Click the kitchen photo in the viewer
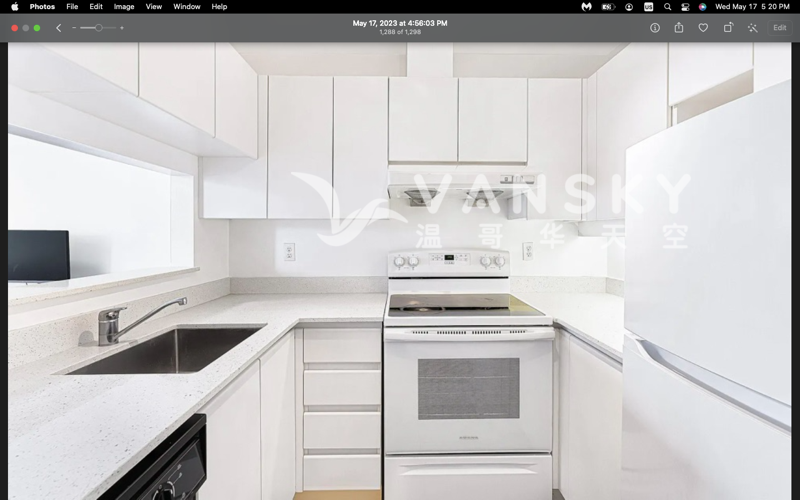Screen dimensions: 800x500 point(400,270)
